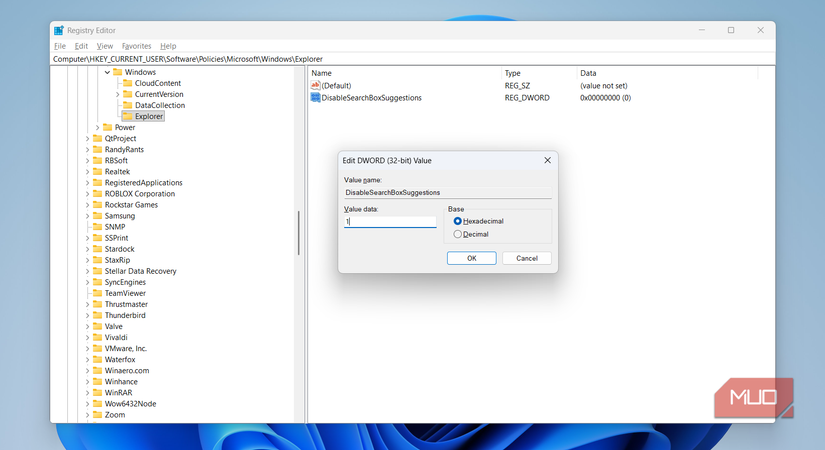This screenshot has width=825, height=450.
Task: Select the SyncEngines key
Action: click(125, 282)
